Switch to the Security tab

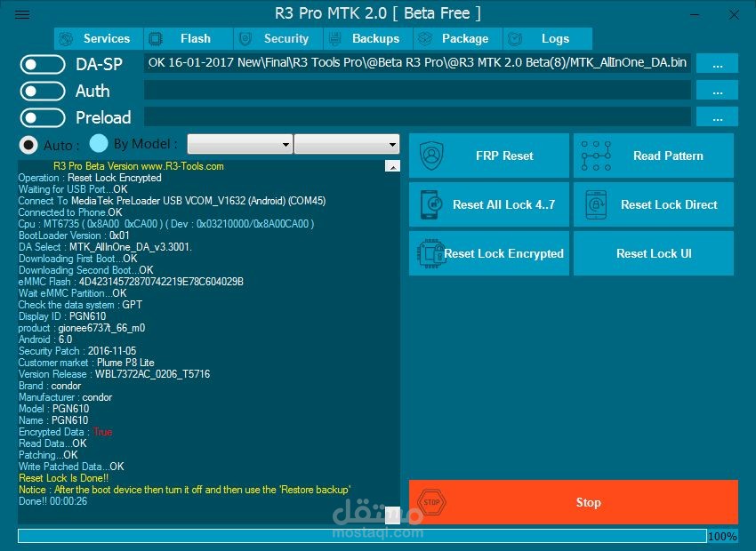(278, 38)
